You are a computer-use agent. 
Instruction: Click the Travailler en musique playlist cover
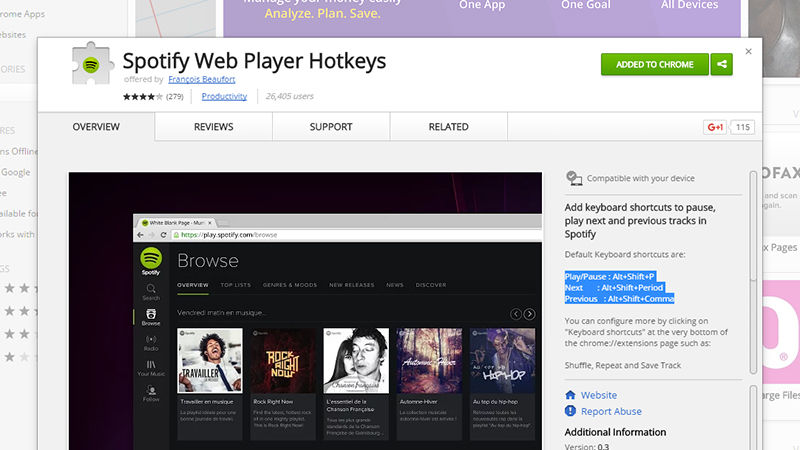click(210, 360)
